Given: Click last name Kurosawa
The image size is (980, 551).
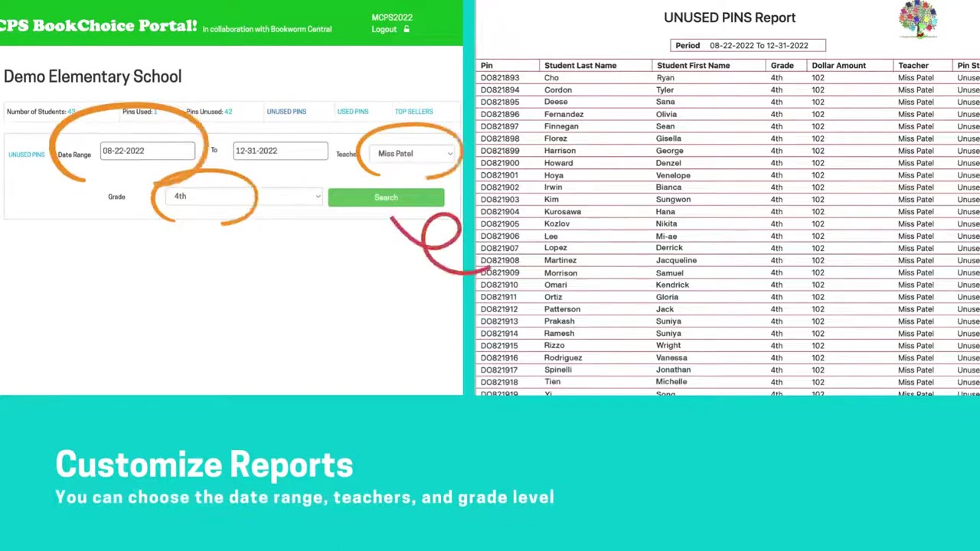Looking at the screenshot, I should 563,212.
